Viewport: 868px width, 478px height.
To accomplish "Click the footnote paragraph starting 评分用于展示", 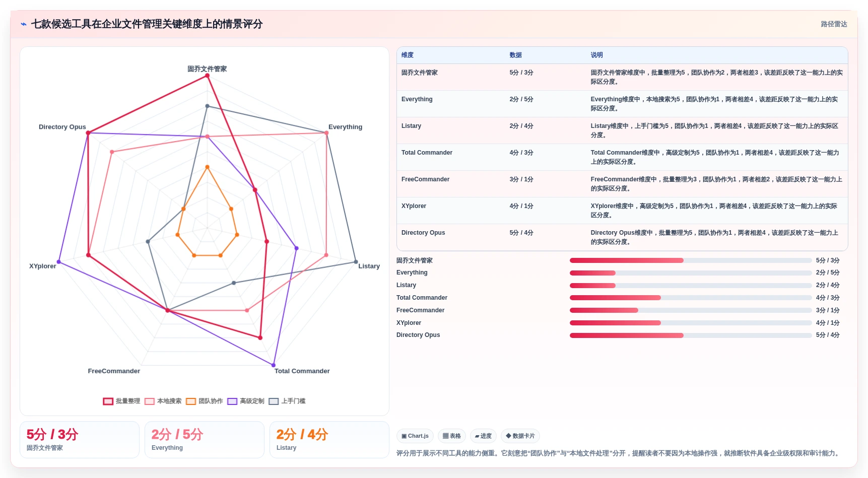I will point(619,453).
